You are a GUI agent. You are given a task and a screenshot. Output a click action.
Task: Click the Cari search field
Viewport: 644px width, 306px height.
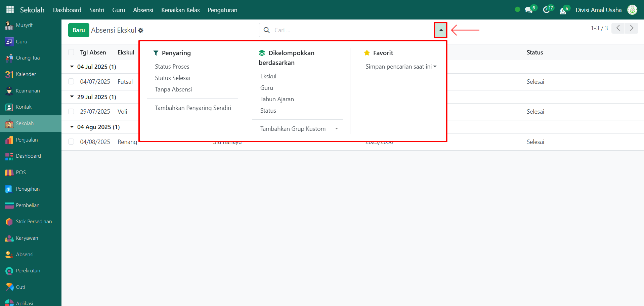pos(349,30)
